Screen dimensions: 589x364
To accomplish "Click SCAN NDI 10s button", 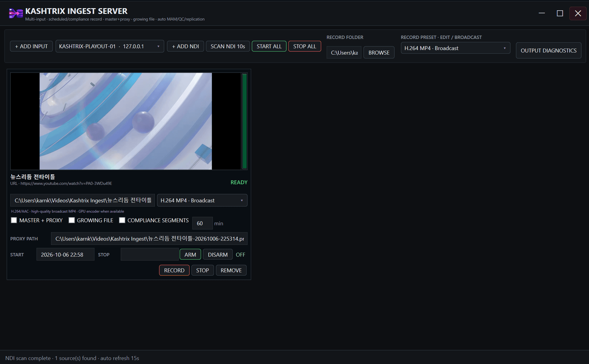I will [x=228, y=46].
